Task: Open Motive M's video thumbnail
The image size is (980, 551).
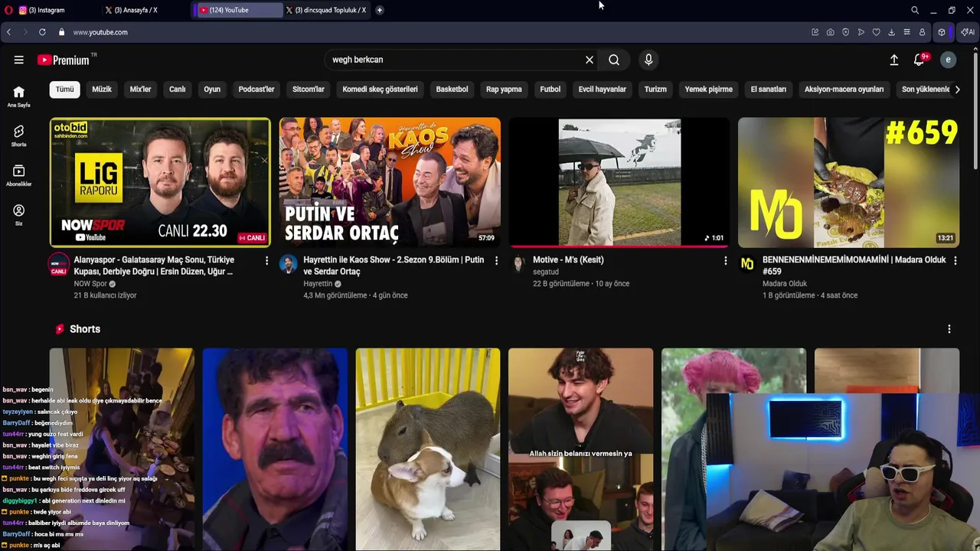Action: click(619, 182)
